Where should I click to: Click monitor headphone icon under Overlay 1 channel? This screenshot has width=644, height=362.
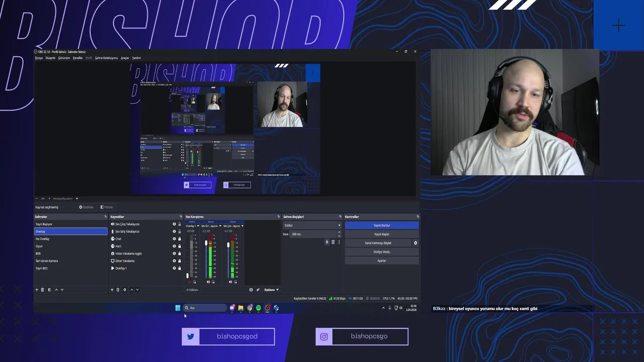pos(195,282)
